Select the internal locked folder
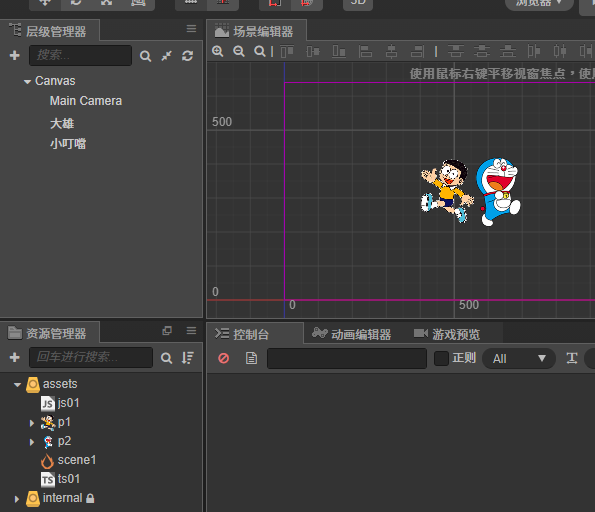Viewport: 595px width, 512px height. click(x=62, y=498)
